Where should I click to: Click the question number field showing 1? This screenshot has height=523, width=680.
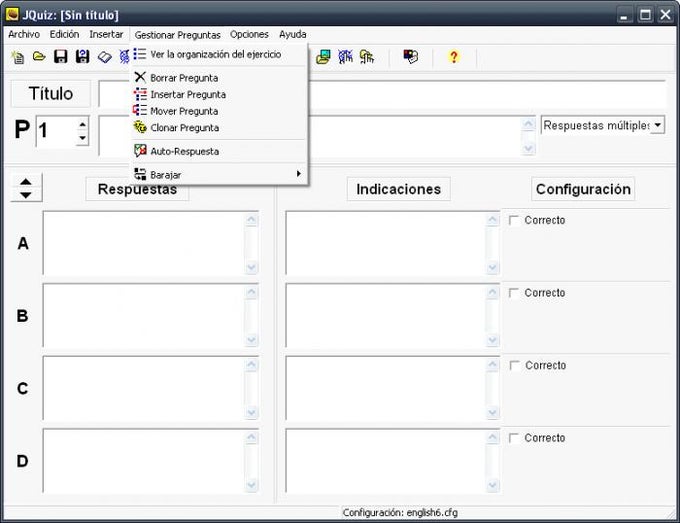[x=56, y=131]
